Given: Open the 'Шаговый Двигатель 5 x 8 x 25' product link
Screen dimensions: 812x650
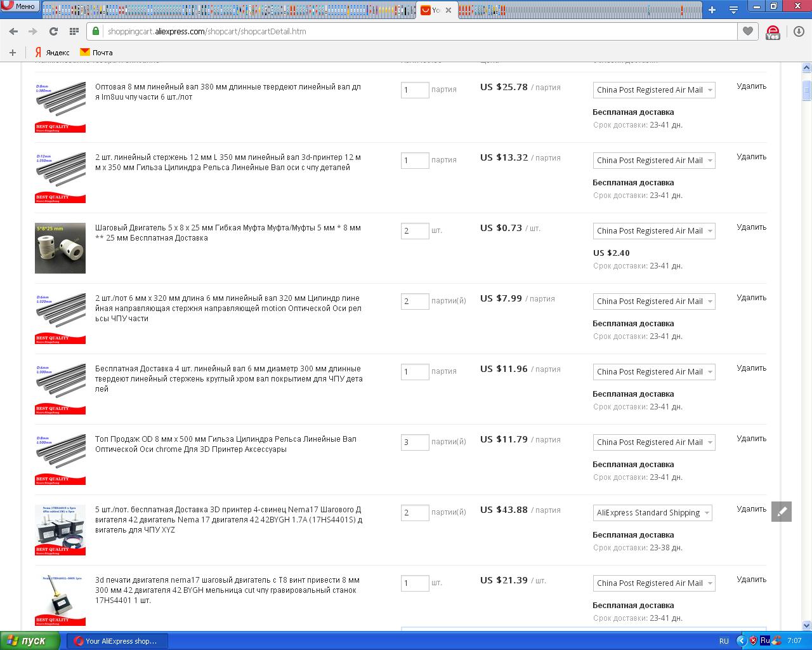Looking at the screenshot, I should pyautogui.click(x=228, y=233).
